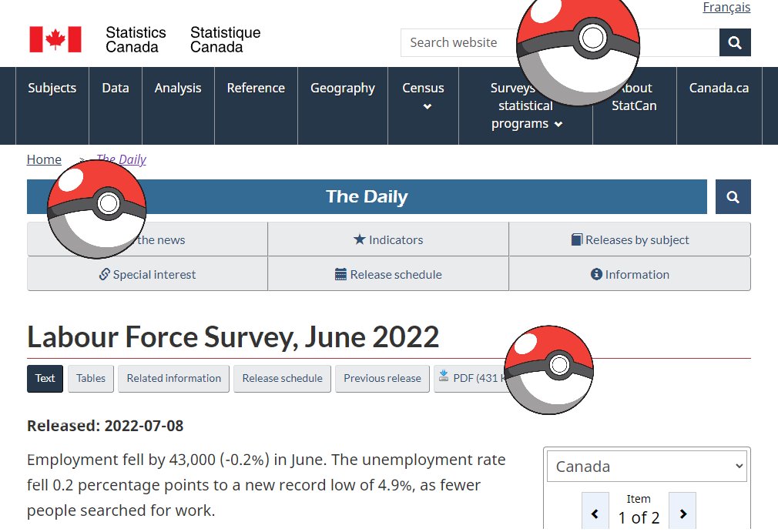Click The Daily banner heading

(367, 197)
